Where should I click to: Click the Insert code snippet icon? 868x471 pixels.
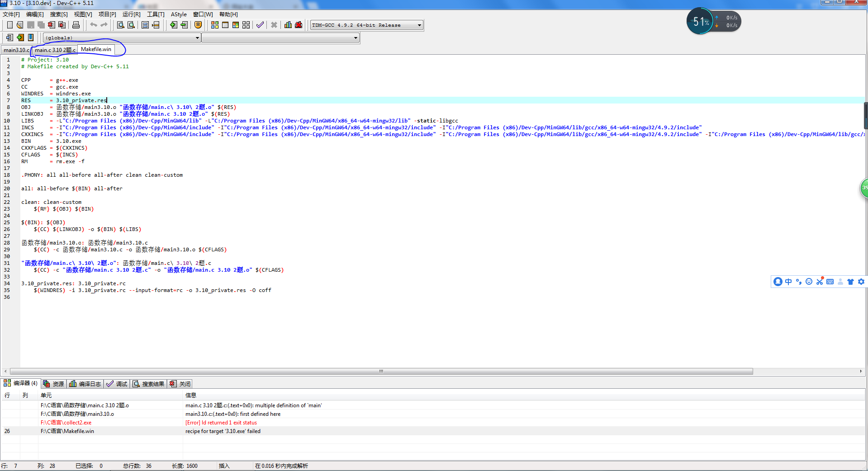coord(9,38)
